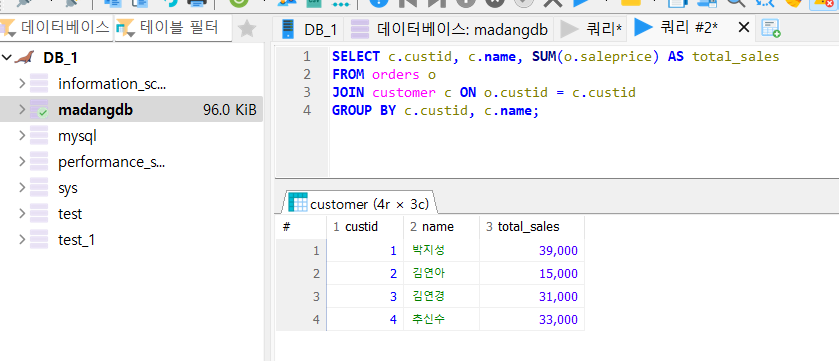Image resolution: width=839 pixels, height=361 pixels.
Task: Click the favorites star icon
Action: pyautogui.click(x=247, y=28)
